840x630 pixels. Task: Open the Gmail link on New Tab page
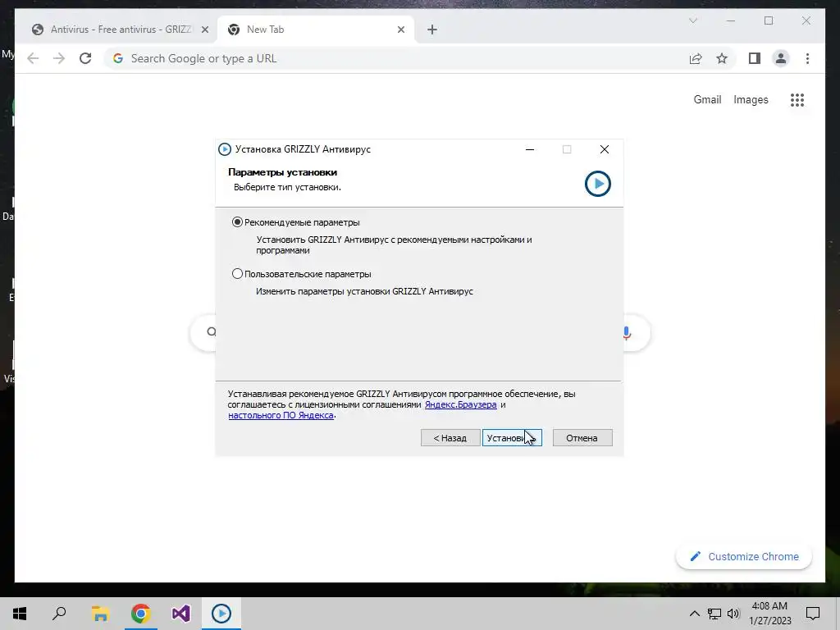coord(708,99)
